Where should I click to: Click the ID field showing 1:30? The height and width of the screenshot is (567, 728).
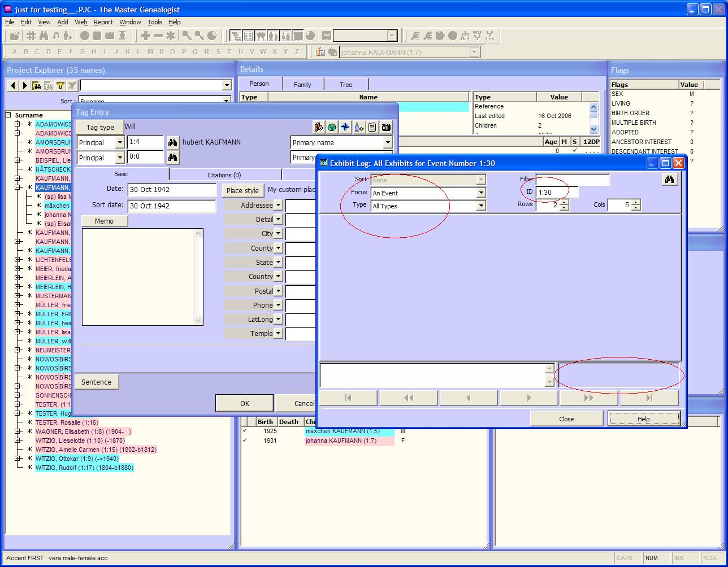[557, 193]
